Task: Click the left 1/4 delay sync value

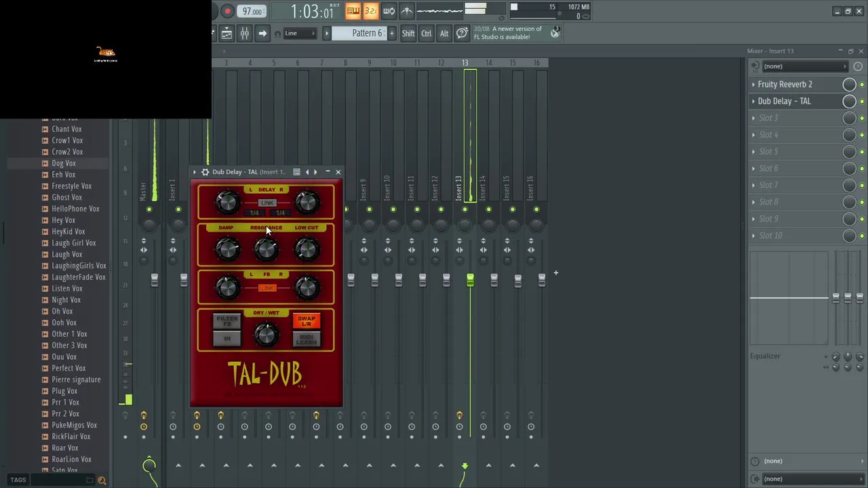Action: 256,213
